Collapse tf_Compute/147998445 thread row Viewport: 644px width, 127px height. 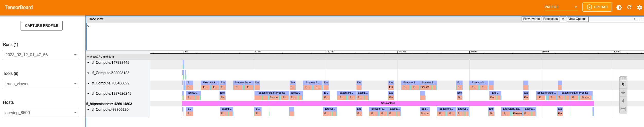88,63
